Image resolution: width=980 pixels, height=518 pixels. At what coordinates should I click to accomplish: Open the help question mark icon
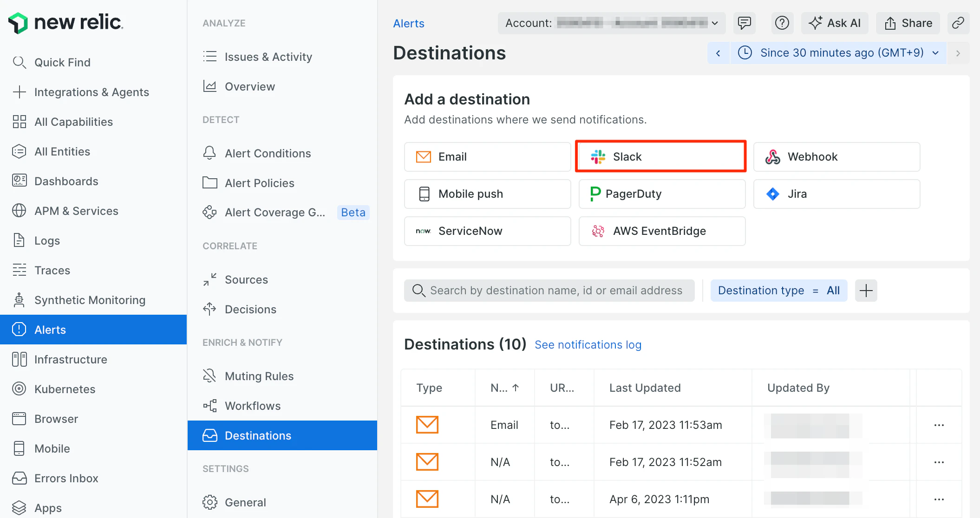pyautogui.click(x=782, y=23)
